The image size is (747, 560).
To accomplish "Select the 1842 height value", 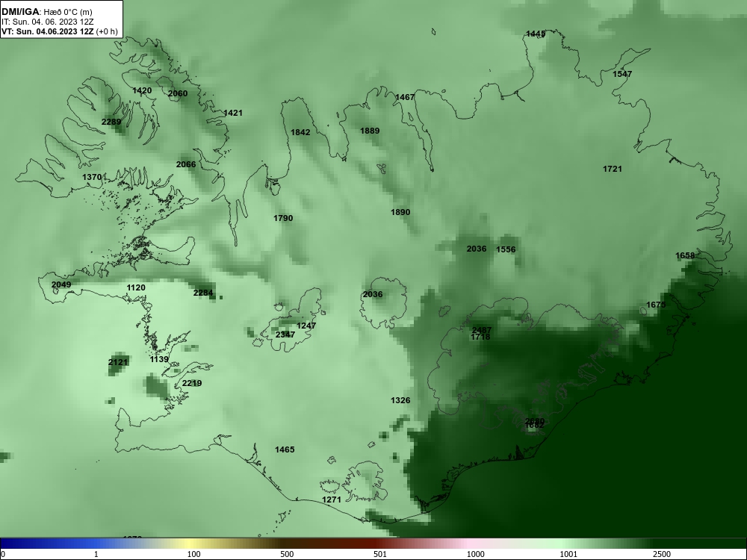I will (300, 132).
